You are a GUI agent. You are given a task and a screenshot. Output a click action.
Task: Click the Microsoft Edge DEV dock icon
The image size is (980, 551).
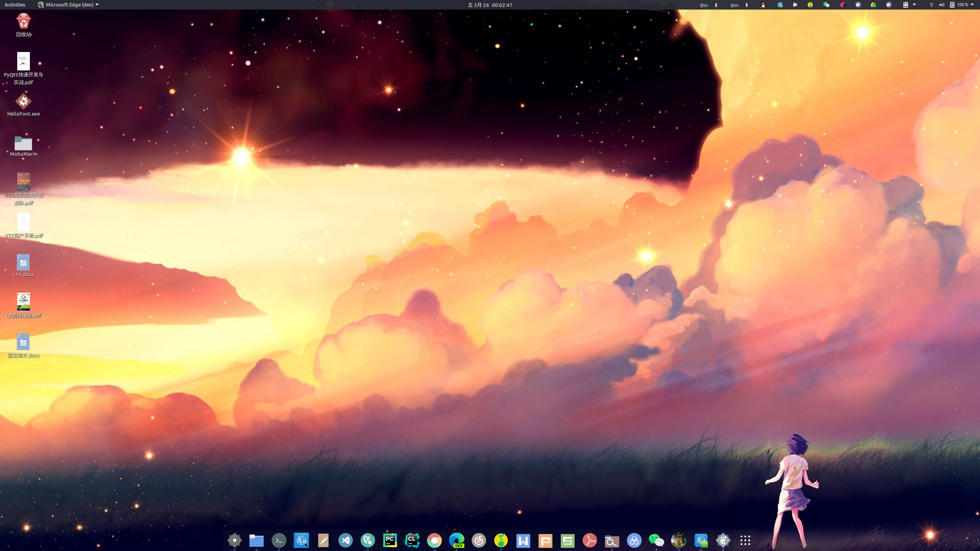pos(456,540)
